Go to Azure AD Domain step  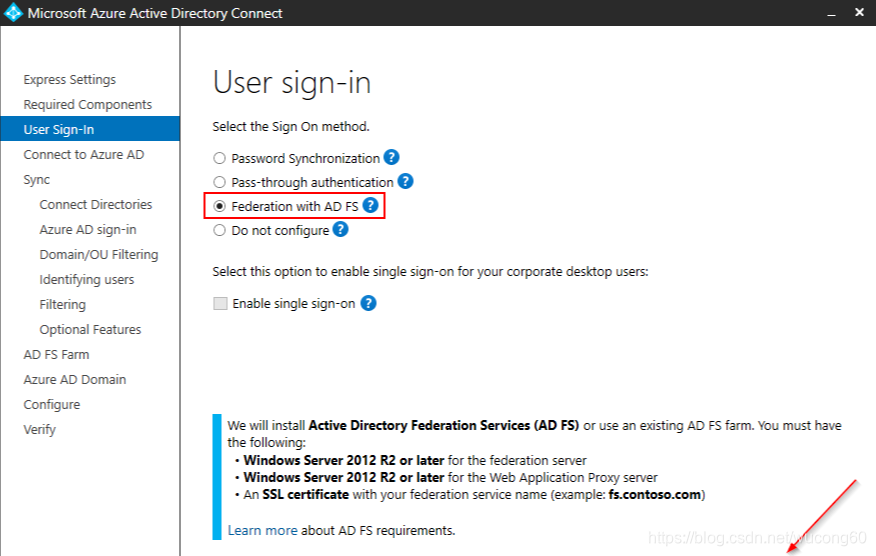[x=75, y=379]
